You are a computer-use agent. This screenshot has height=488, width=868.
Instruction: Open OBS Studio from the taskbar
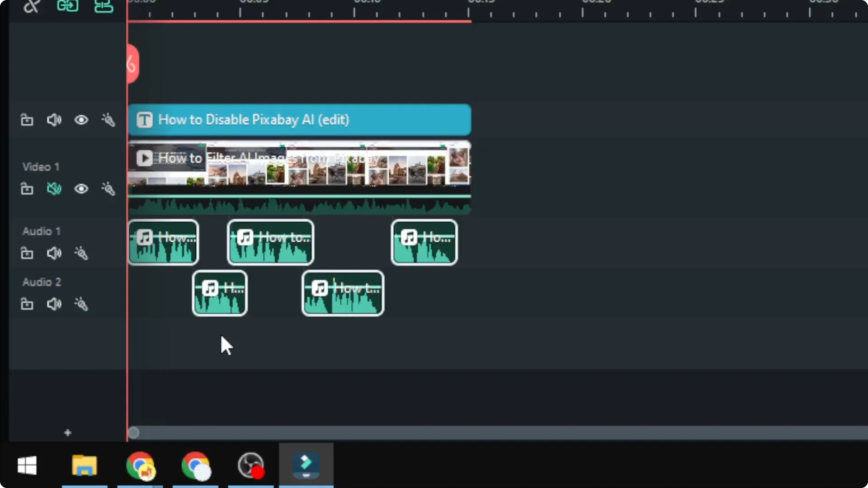(250, 465)
